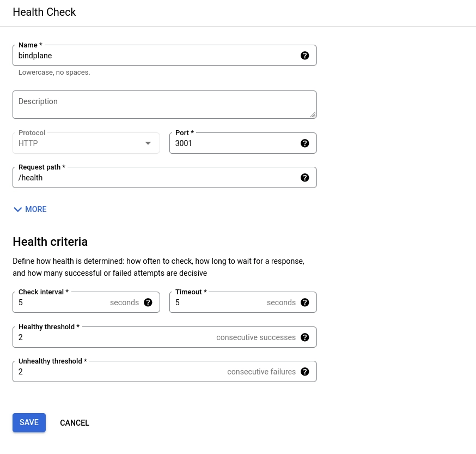Click CANCEL to discard changes
This screenshot has height=454, width=476.
(x=75, y=422)
